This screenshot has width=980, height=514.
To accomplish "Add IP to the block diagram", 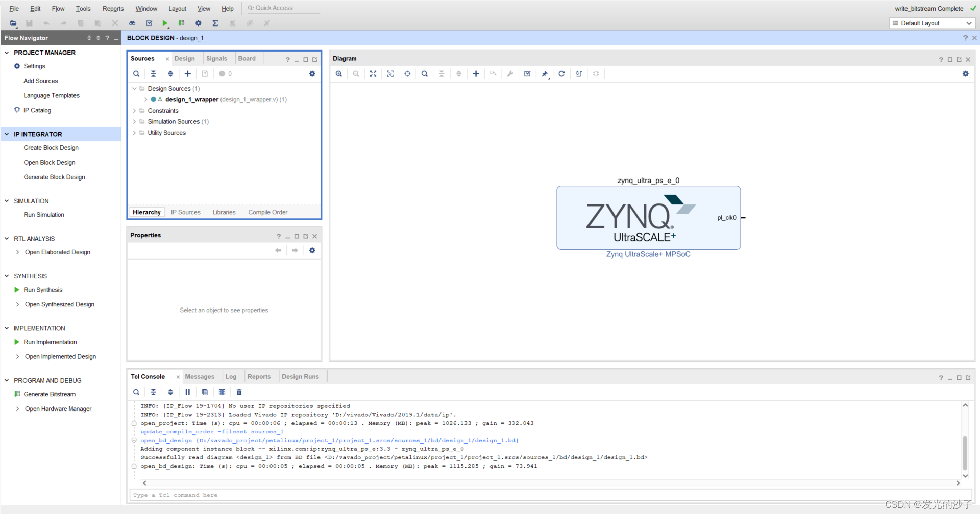I will click(x=476, y=74).
